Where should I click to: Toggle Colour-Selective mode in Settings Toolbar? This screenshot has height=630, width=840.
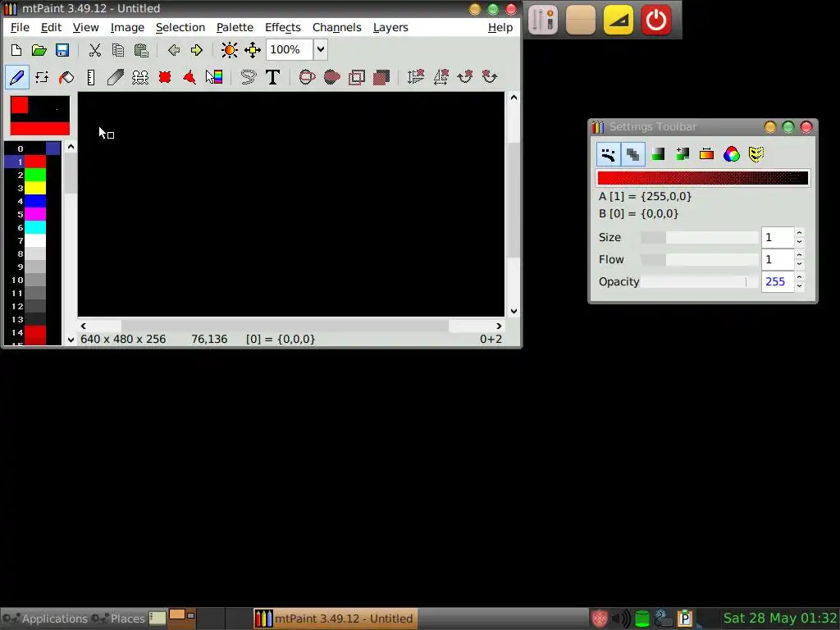tap(706, 154)
